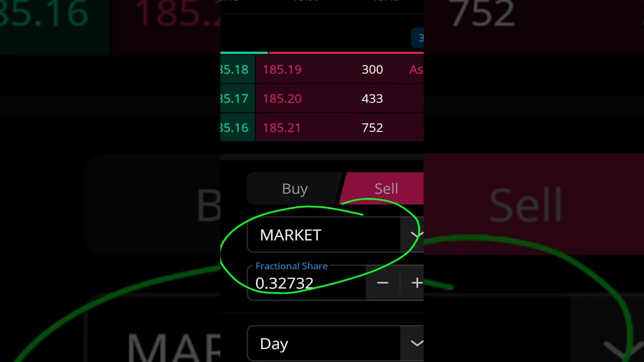Image resolution: width=644 pixels, height=362 pixels.
Task: Click the ask size 433
Action: click(x=372, y=99)
